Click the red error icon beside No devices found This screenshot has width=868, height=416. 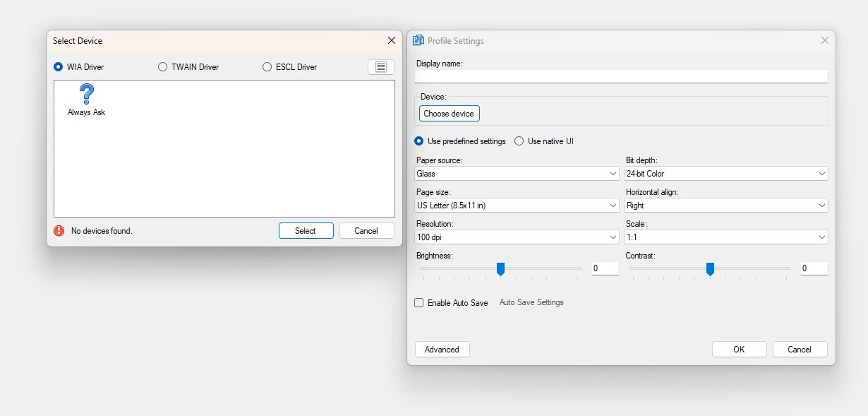pos(59,231)
